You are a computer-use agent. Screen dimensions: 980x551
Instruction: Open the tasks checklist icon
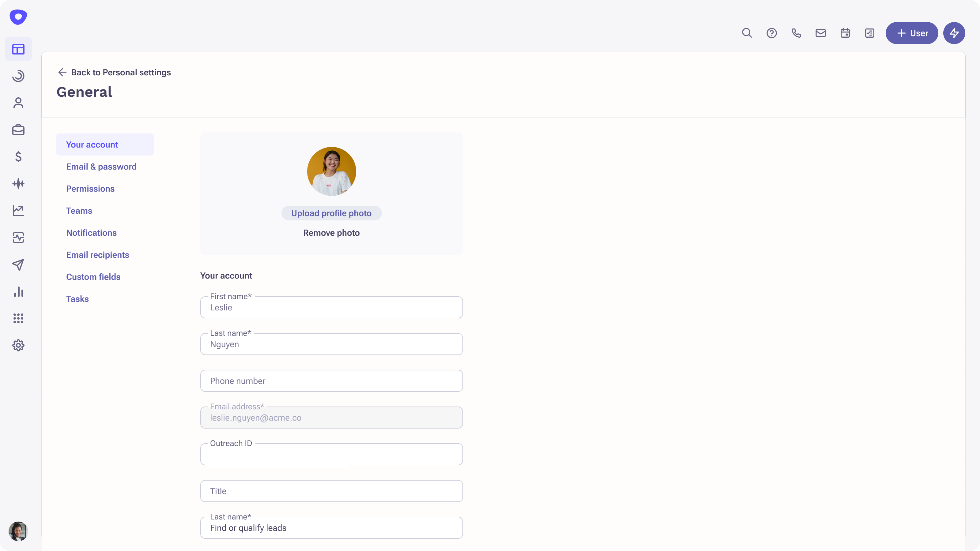click(870, 33)
